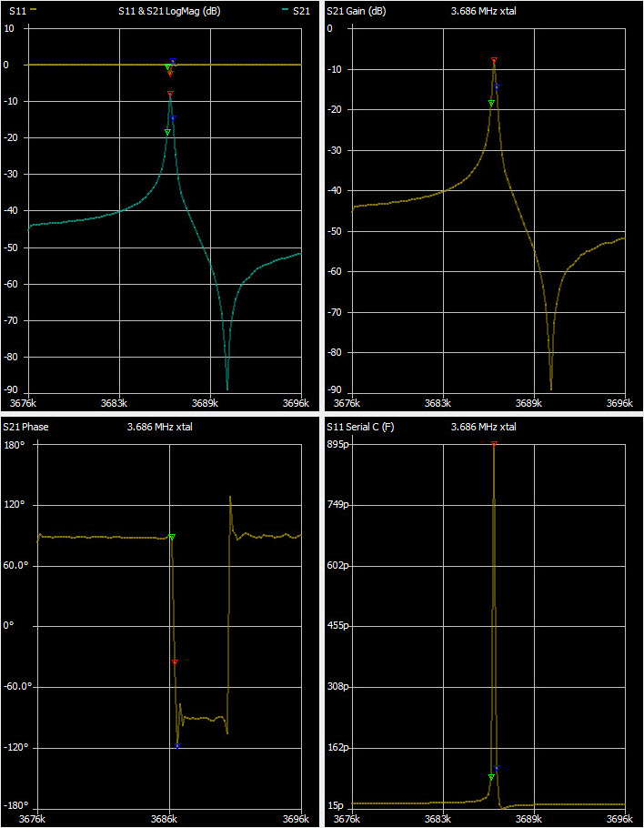Click the 'S11 Serial C (F)' chart title
Image resolution: width=644 pixels, height=828 pixels.
tap(360, 428)
